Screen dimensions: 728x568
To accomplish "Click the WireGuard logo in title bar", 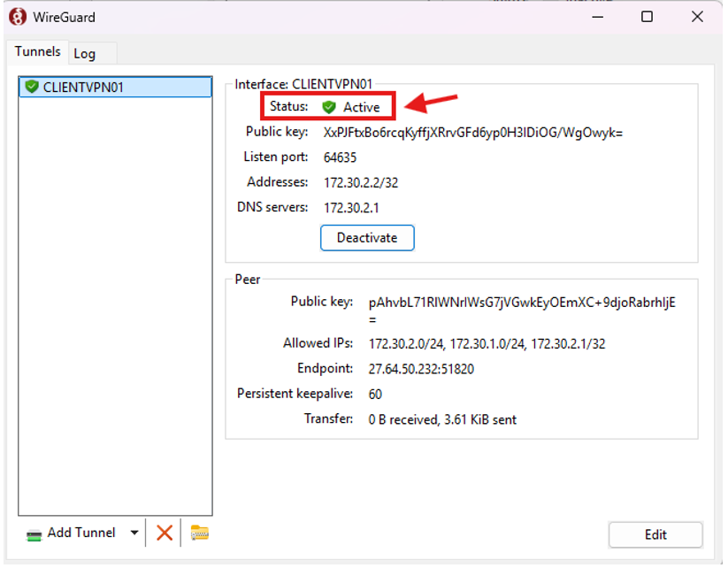I will click(x=18, y=17).
